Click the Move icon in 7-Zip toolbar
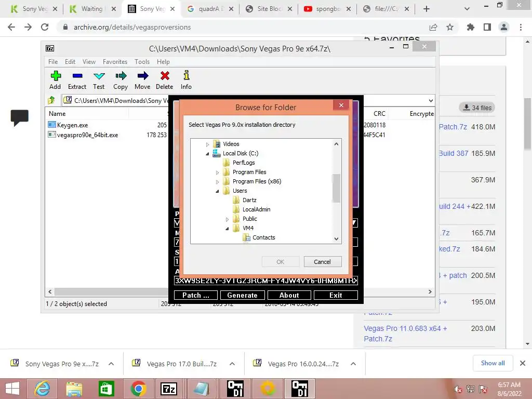This screenshot has height=399, width=532. (142, 76)
